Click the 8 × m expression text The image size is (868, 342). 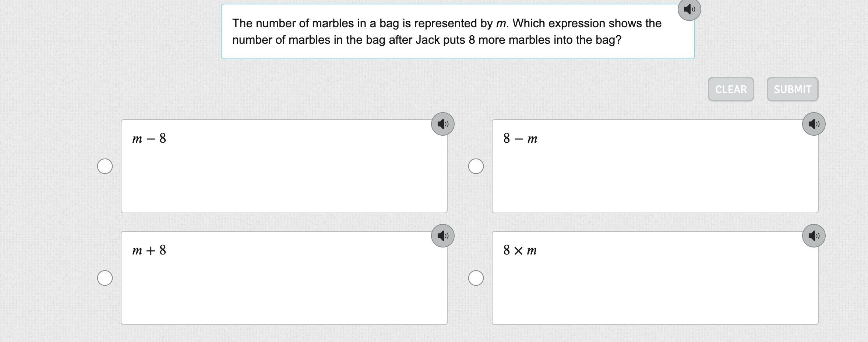[x=520, y=250]
